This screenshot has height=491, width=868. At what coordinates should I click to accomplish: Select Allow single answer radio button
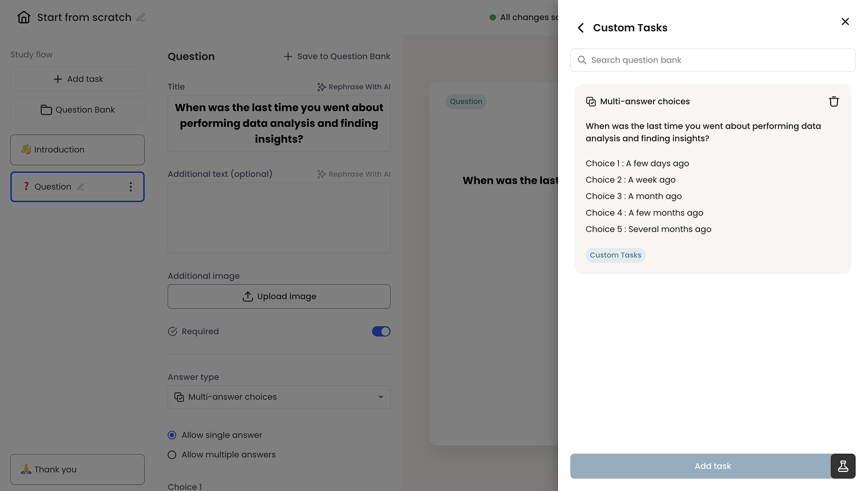coord(172,435)
